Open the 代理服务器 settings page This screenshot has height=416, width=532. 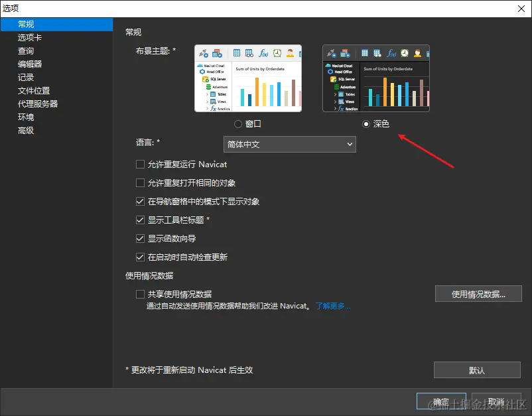click(38, 104)
